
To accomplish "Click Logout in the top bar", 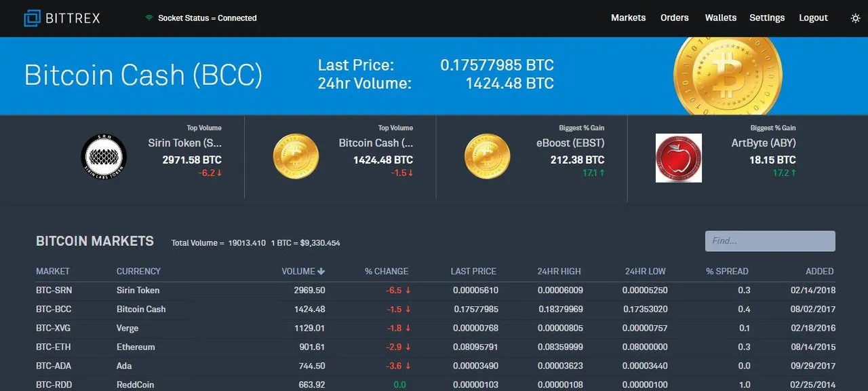I will click(x=813, y=18).
